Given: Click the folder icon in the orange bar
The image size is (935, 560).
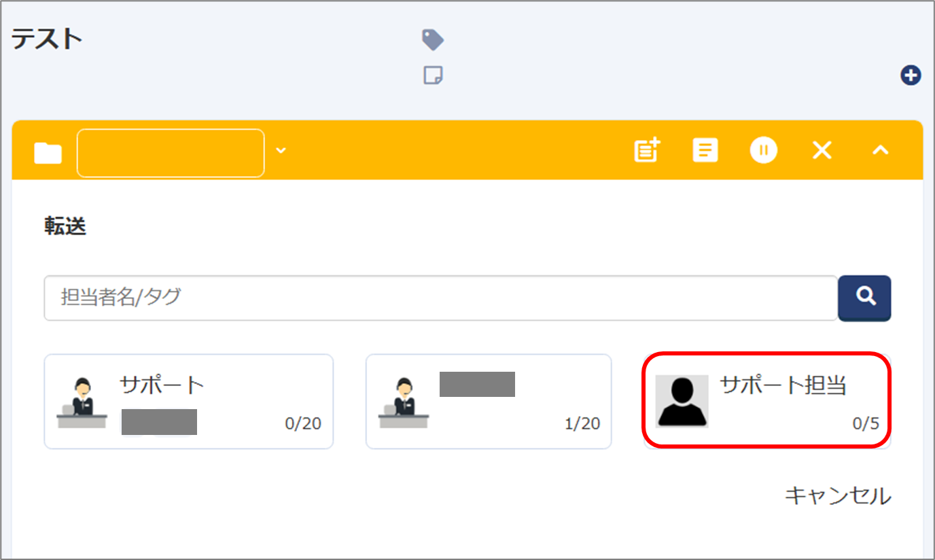Looking at the screenshot, I should pyautogui.click(x=48, y=153).
